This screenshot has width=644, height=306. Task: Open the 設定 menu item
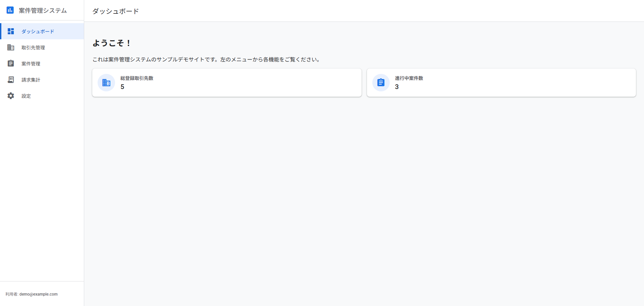click(x=26, y=96)
